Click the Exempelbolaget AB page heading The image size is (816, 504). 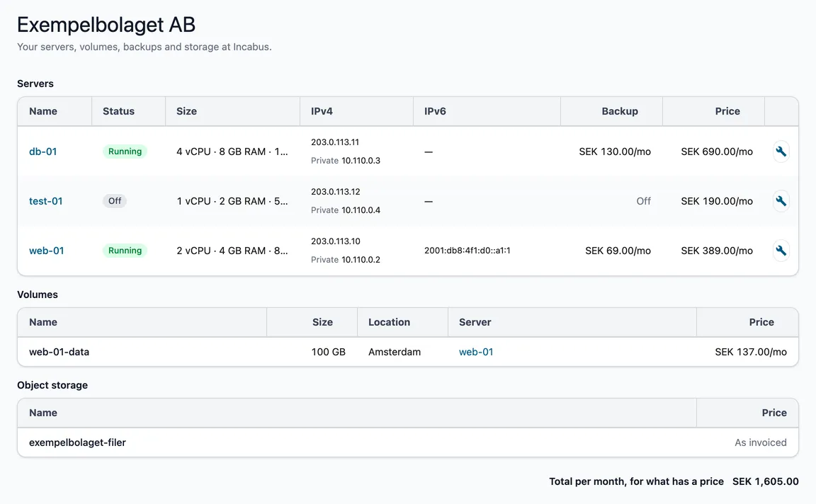pyautogui.click(x=106, y=25)
